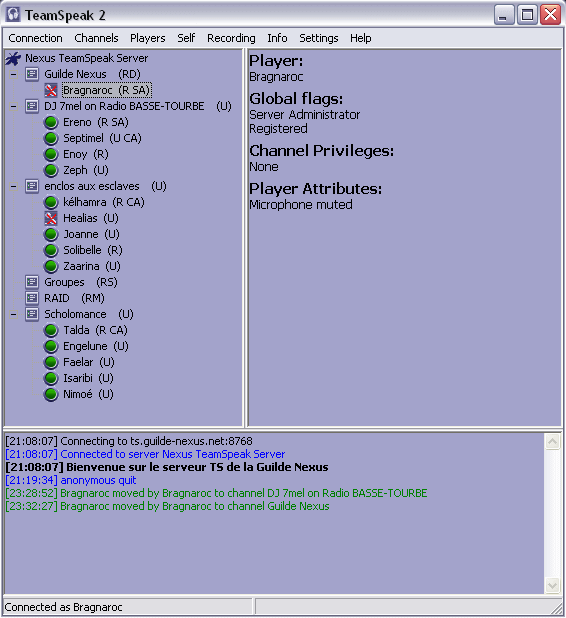Click the Nexus TeamSpeak Server star icon
This screenshot has width=566, height=618.
point(13,58)
